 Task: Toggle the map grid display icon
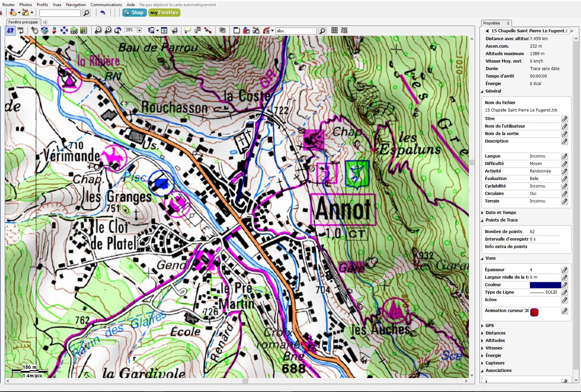(x=334, y=30)
